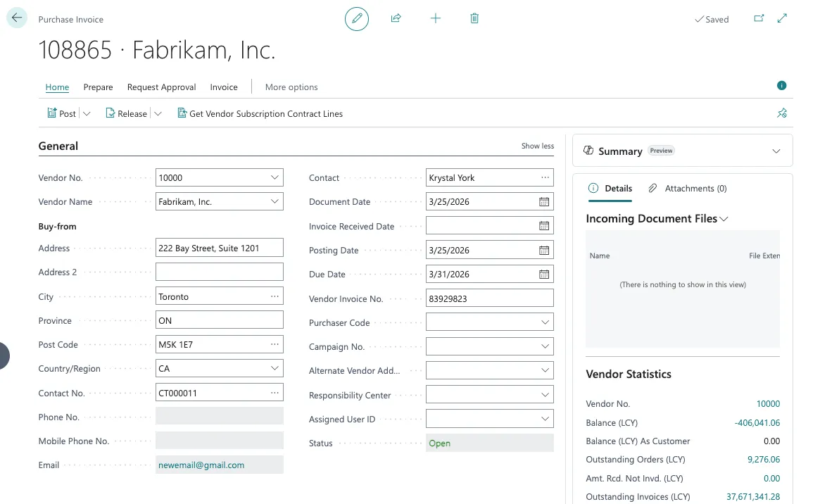Image resolution: width=820 pixels, height=504 pixels.
Task: Click the General section heading
Action: click(58, 146)
